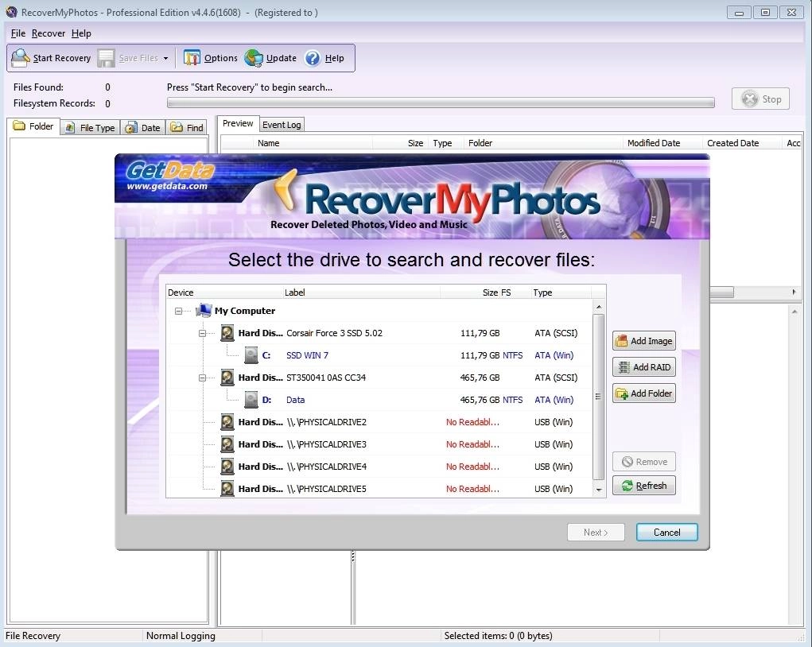Click the recovery progress bar
812x647 pixels.
[x=441, y=103]
